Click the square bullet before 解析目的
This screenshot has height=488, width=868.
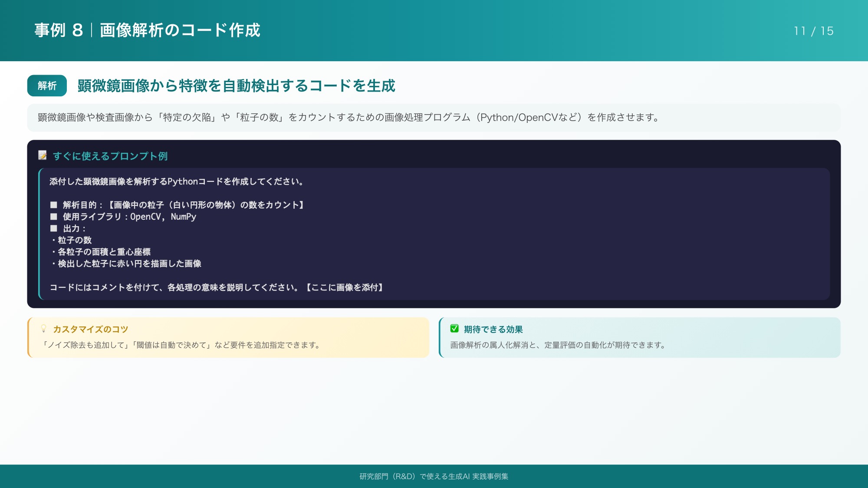54,204
